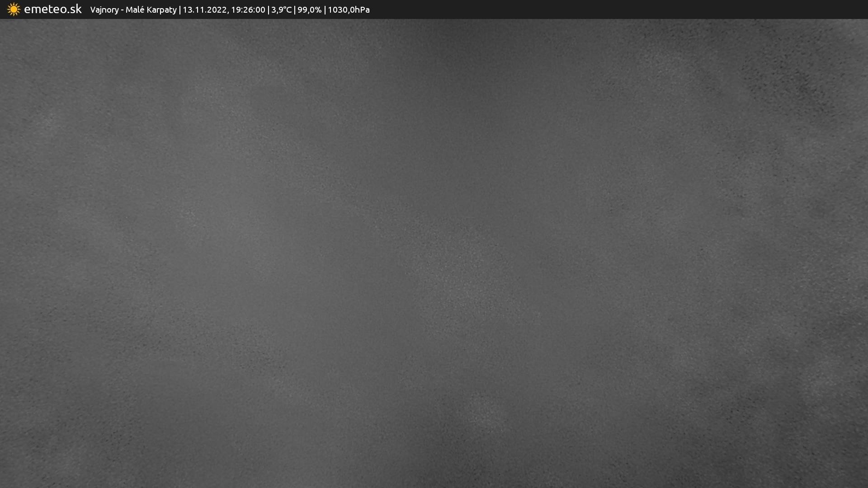This screenshot has height=488, width=868.
Task: Click the .sk part of logo text
Action: (75, 9)
